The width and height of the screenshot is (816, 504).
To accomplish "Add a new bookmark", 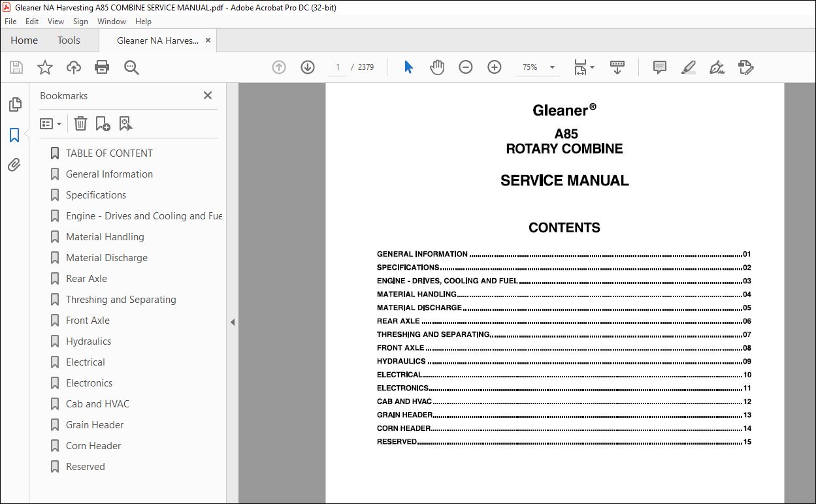I will point(103,123).
